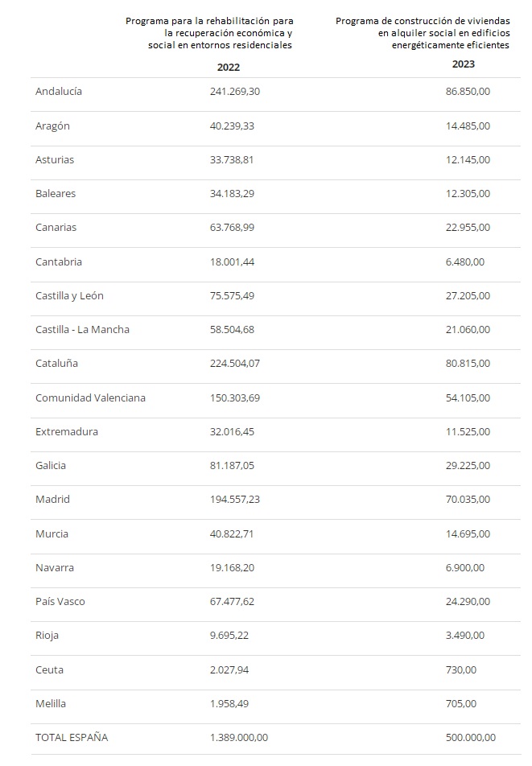This screenshot has height=766, width=532.
Task: Click the Andalucía row label
Action: pyautogui.click(x=59, y=92)
